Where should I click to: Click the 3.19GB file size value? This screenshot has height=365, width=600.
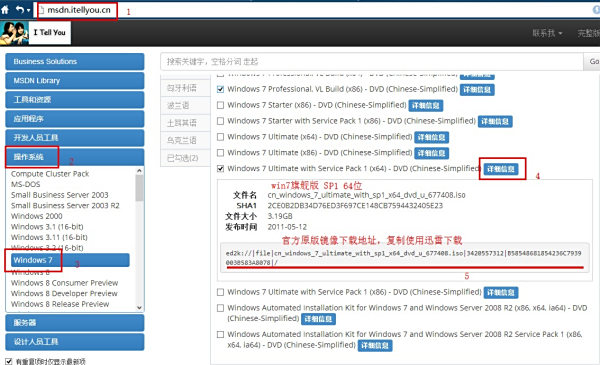(x=280, y=216)
